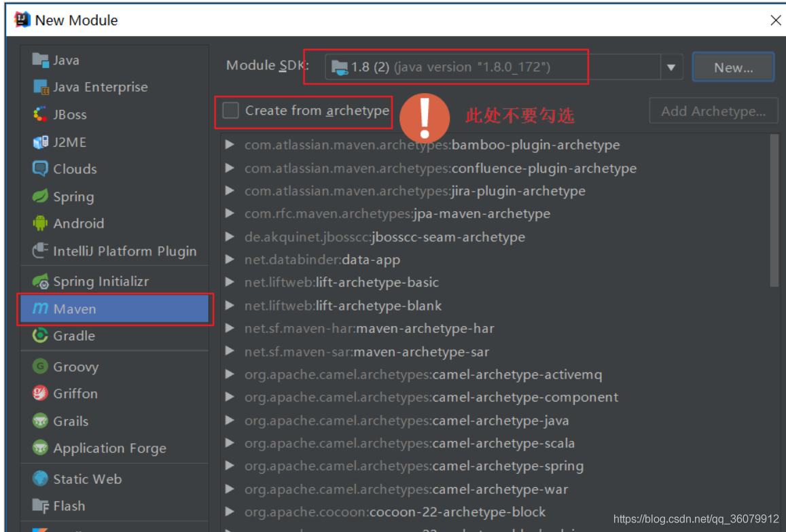Expand maven-archetype-har entry
The image size is (786, 532).
230,328
